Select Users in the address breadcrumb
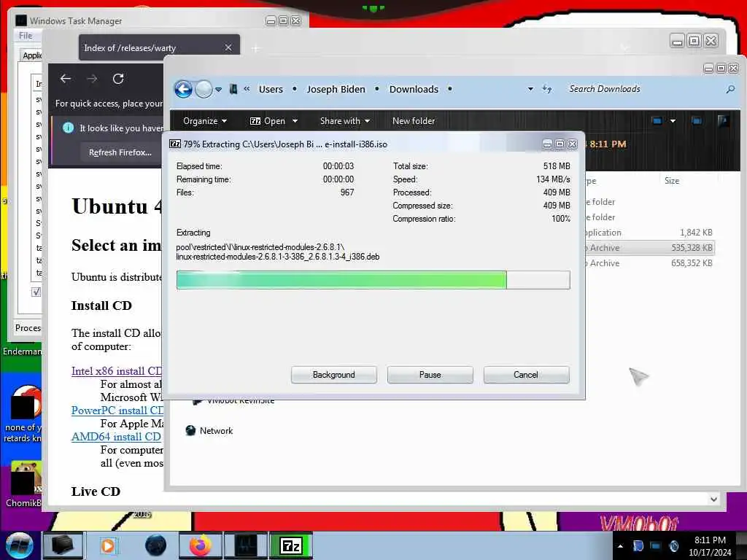Screen dimensions: 747x560 pos(271,89)
